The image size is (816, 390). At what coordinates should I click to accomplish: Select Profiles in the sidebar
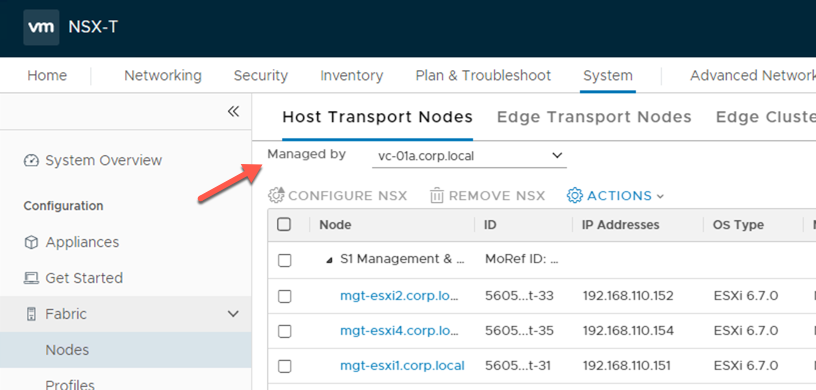pyautogui.click(x=70, y=385)
